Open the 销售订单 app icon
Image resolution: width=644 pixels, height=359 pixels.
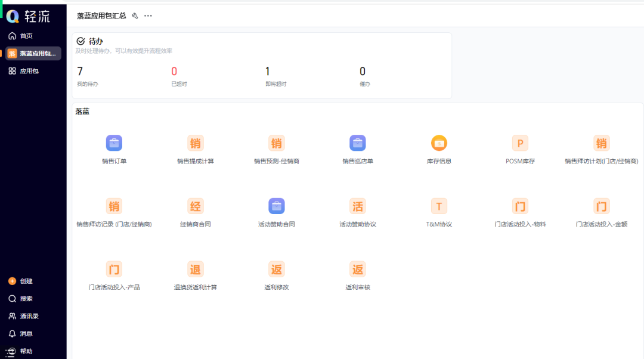114,143
